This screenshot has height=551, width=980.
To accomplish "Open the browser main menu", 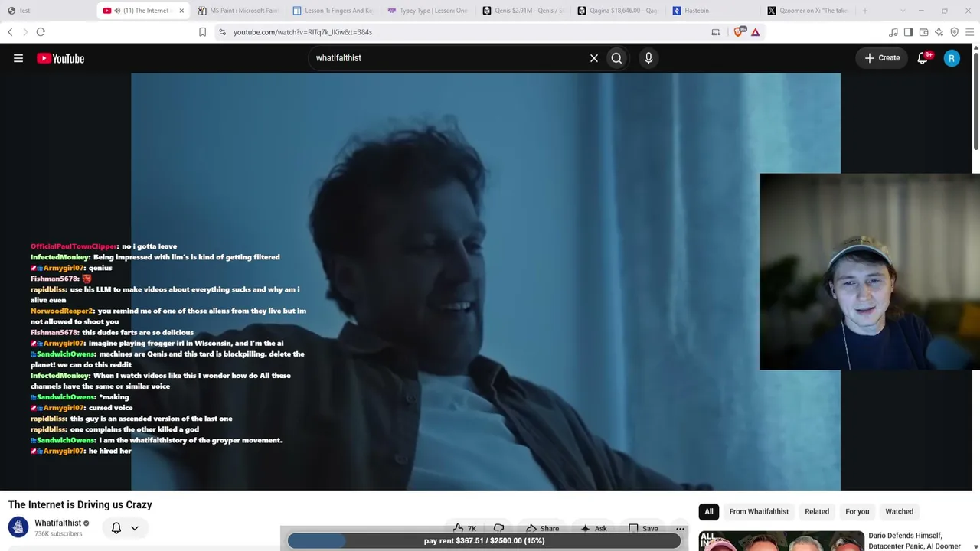I will (970, 32).
